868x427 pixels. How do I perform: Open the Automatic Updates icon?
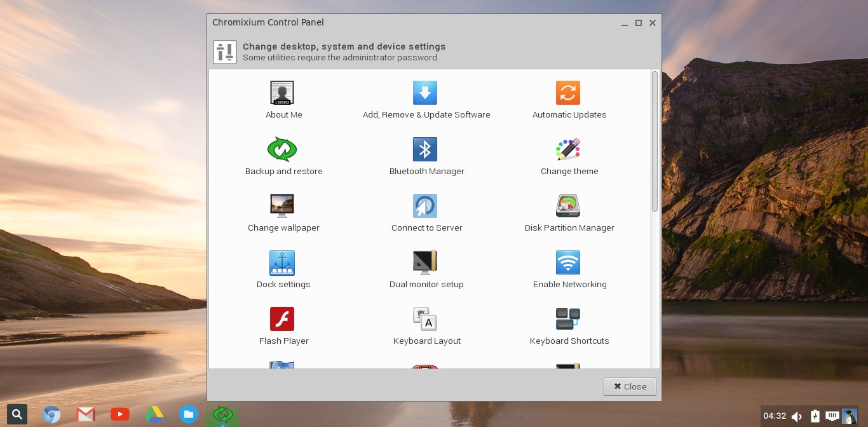tap(568, 93)
